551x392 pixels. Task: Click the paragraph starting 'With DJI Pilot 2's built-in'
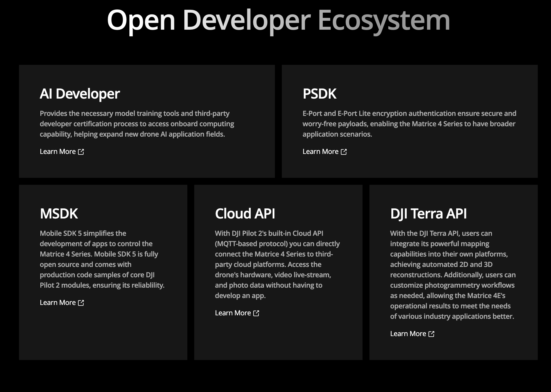278,265
